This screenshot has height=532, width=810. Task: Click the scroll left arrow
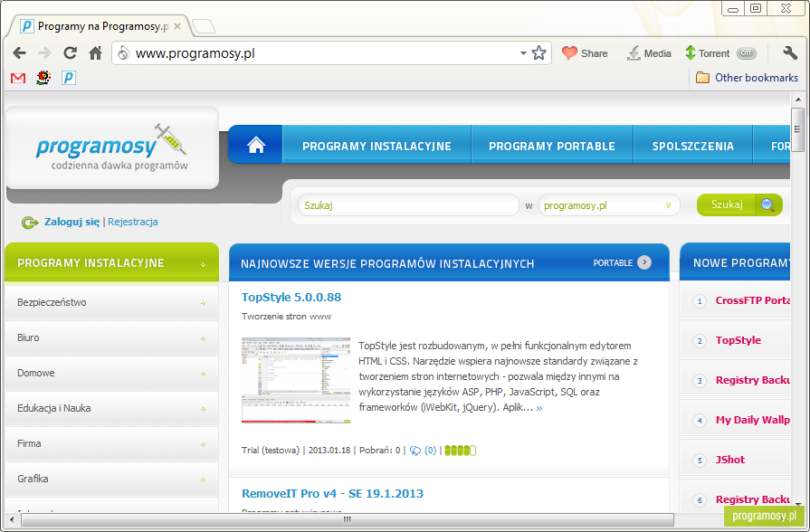click(x=12, y=519)
